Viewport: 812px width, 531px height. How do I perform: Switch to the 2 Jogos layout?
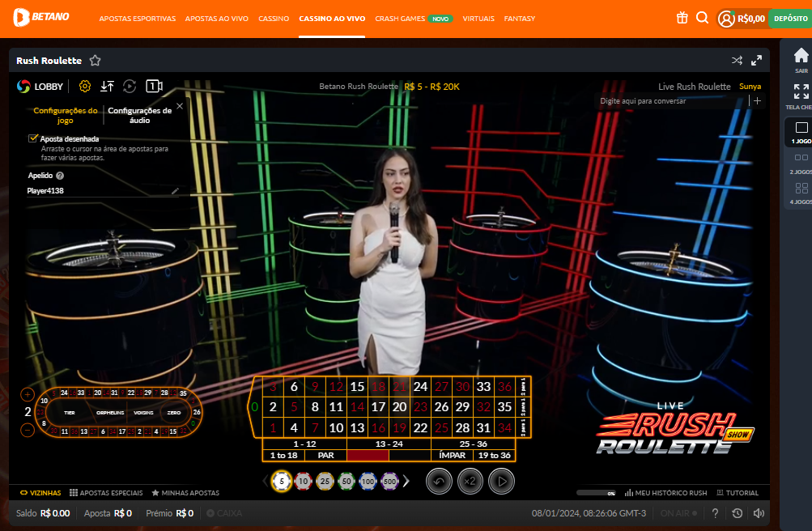coord(801,162)
